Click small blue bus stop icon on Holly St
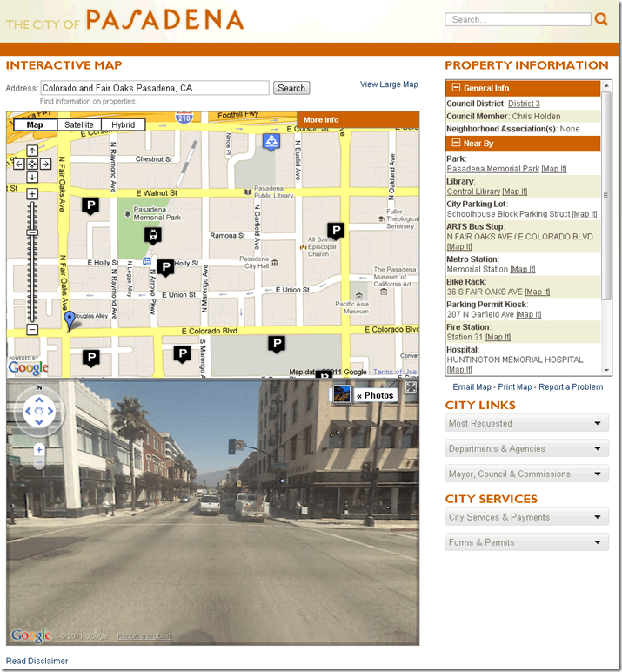 pos(147,261)
